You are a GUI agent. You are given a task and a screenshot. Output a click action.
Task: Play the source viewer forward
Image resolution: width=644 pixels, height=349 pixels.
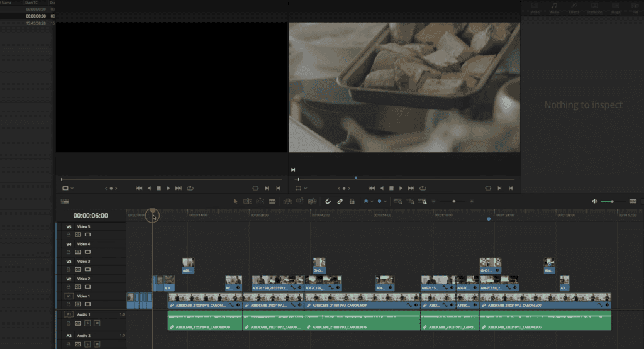pos(168,188)
